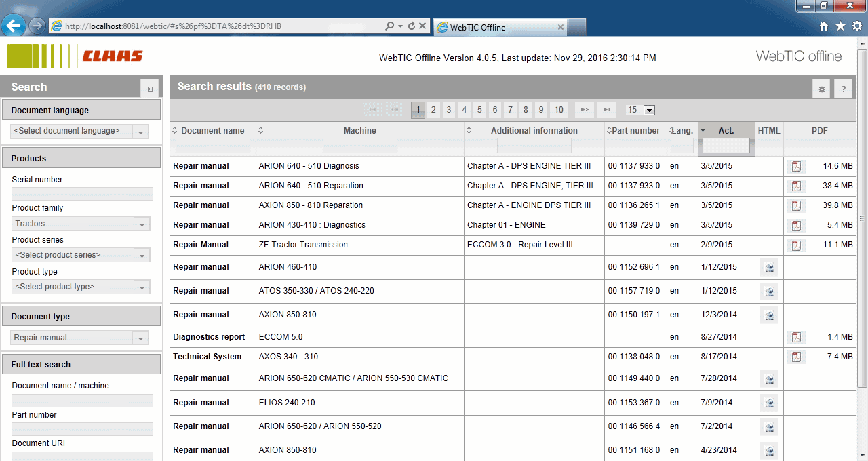Open PDF for ARION 640 - 510 Diagnosis

pos(797,166)
